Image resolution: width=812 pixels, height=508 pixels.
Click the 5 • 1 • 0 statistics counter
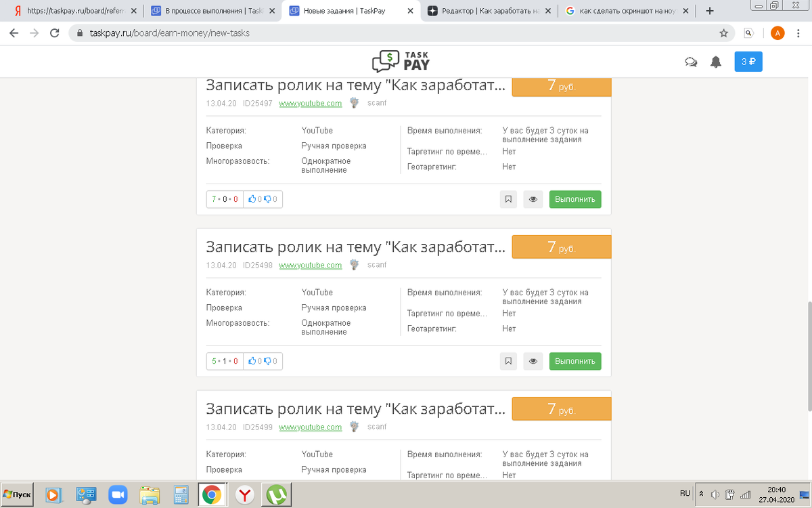[x=225, y=361]
